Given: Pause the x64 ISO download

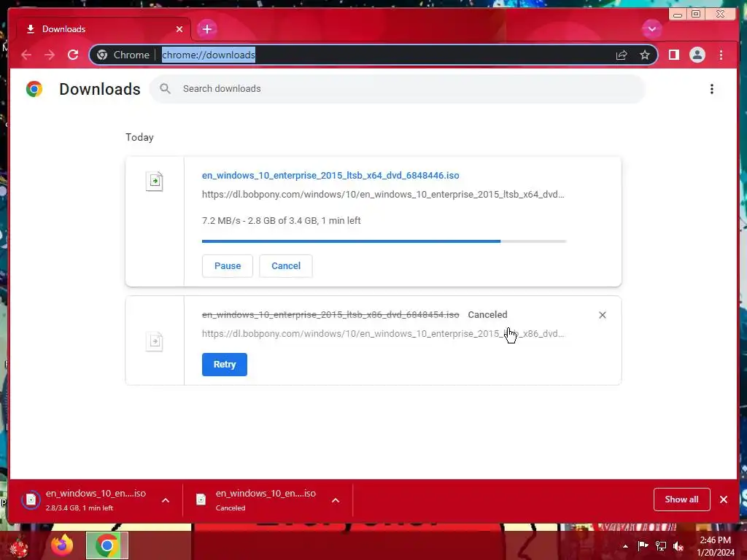Looking at the screenshot, I should [228, 265].
